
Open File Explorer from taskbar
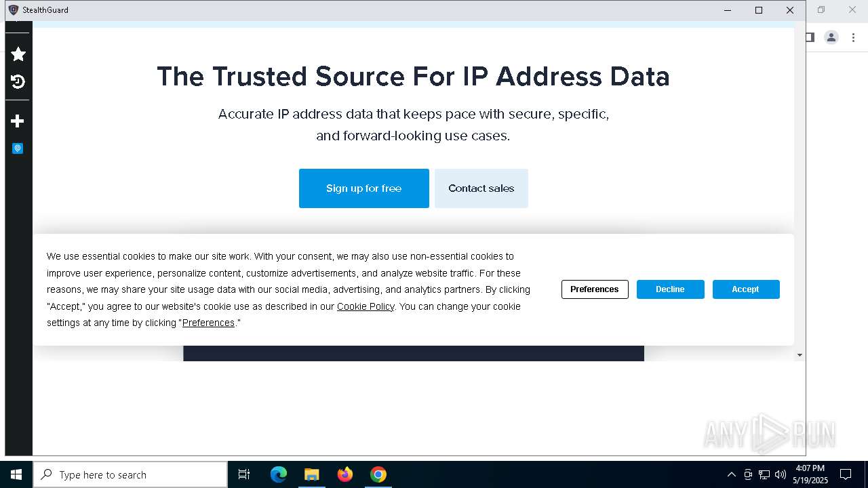(312, 474)
